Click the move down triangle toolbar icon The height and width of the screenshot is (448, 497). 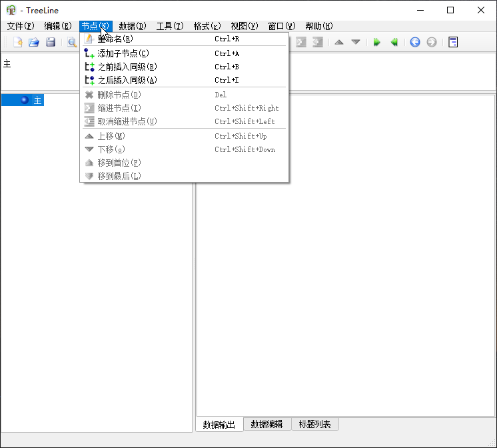pos(356,42)
